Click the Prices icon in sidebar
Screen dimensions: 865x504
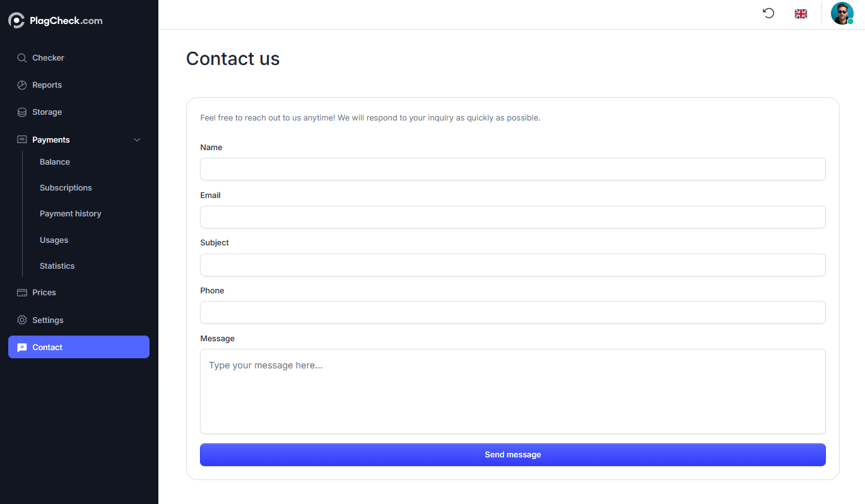tap(21, 292)
